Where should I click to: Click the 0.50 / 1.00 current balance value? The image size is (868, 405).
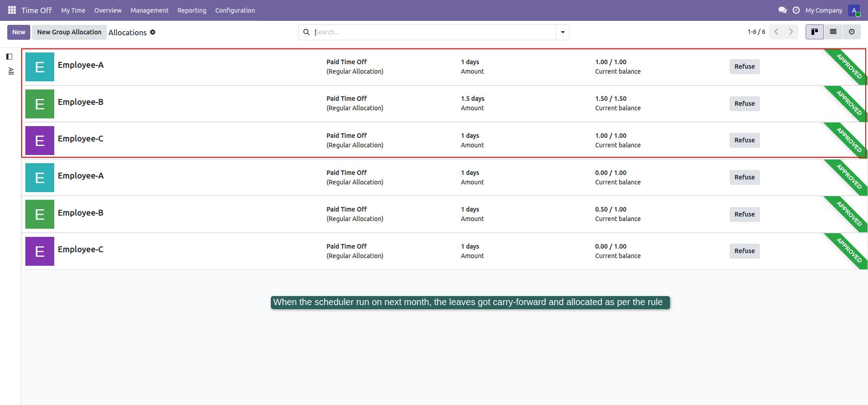pos(611,209)
